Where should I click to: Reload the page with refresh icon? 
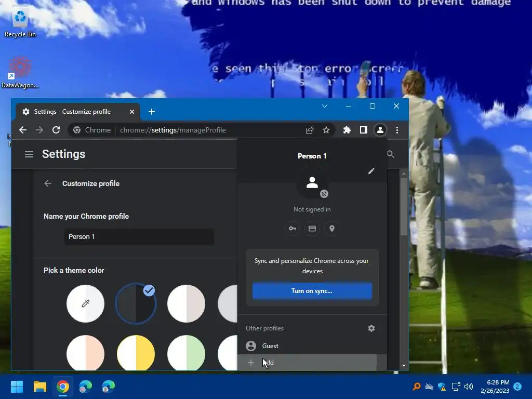click(56, 130)
